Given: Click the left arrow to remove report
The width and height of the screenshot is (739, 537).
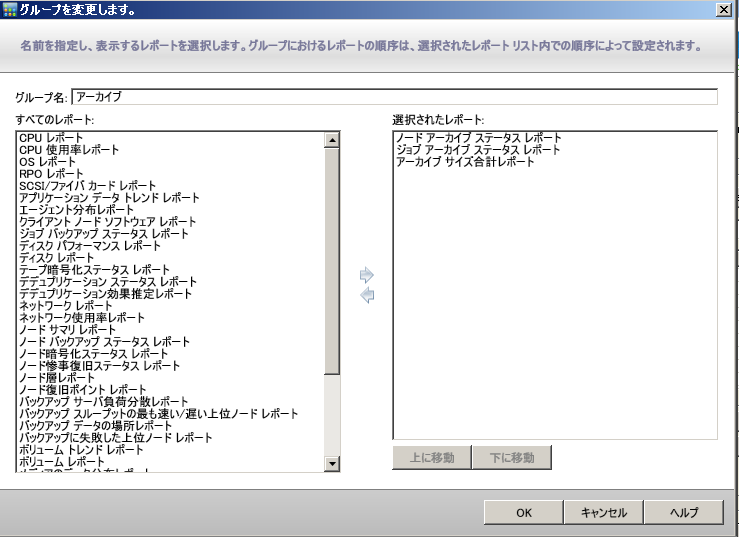Looking at the screenshot, I should [367, 296].
